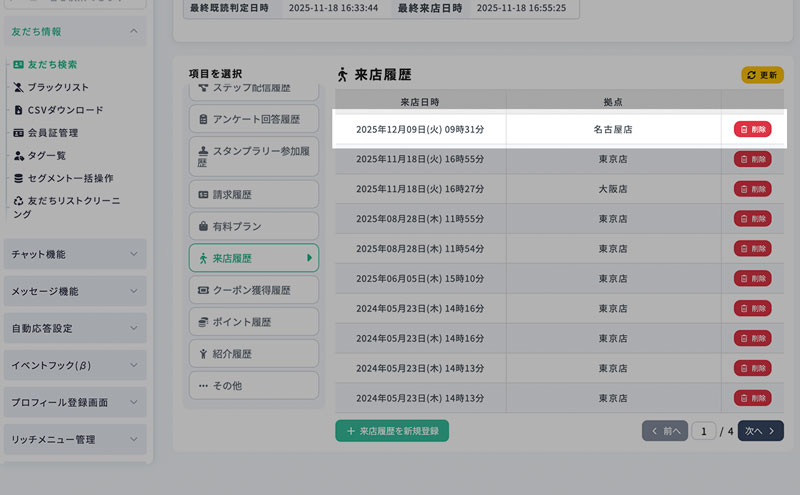This screenshot has height=495, width=800.
Task: Select the 請求履歴 item
Action: [253, 194]
